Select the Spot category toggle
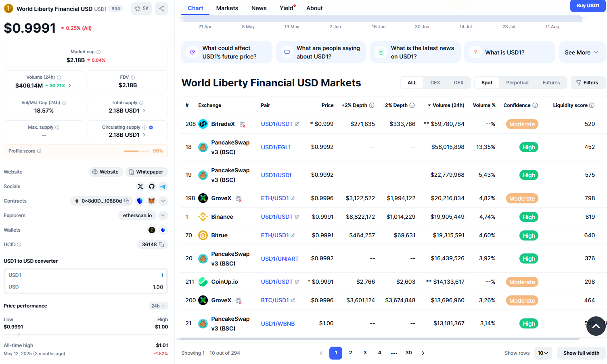 [x=487, y=83]
